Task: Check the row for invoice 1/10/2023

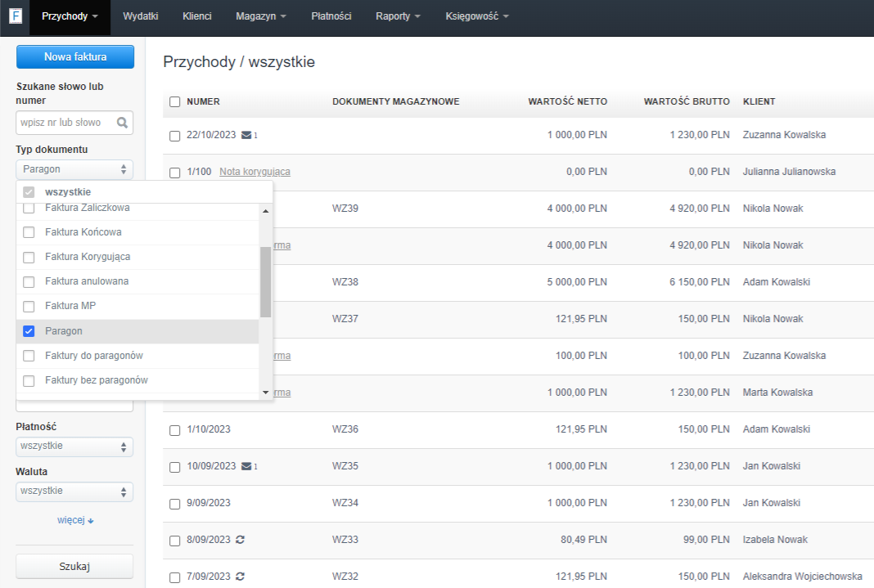Action: [x=175, y=430]
